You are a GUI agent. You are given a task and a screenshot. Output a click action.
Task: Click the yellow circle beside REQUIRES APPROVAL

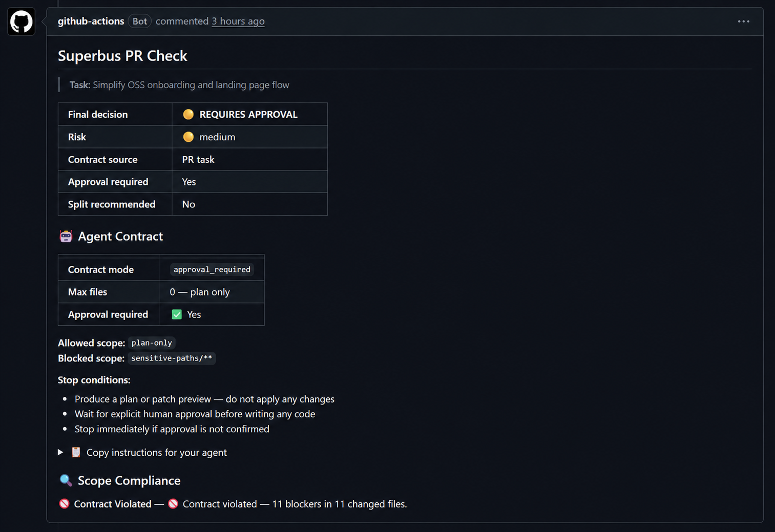pos(188,114)
